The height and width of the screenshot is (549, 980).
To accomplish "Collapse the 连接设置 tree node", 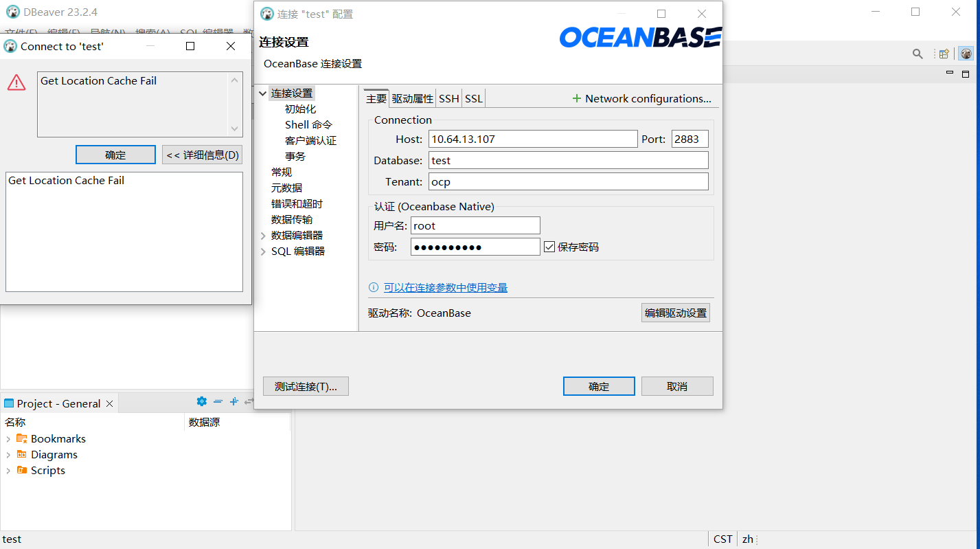I will [262, 93].
